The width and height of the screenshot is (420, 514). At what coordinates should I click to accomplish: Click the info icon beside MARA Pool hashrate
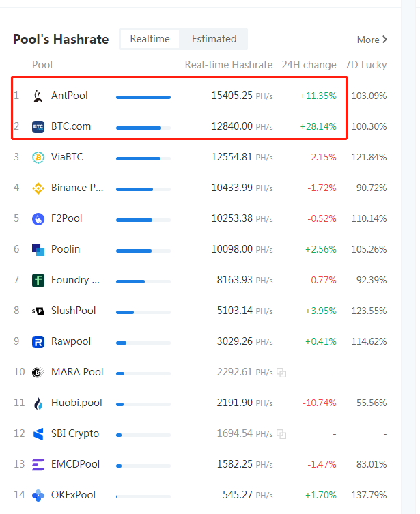click(x=281, y=373)
